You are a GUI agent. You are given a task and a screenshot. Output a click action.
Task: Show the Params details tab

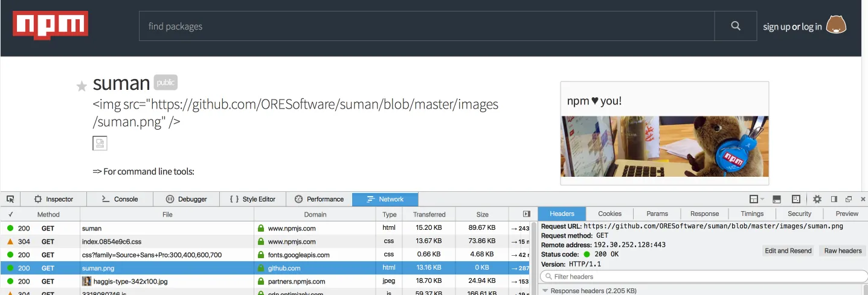point(657,214)
